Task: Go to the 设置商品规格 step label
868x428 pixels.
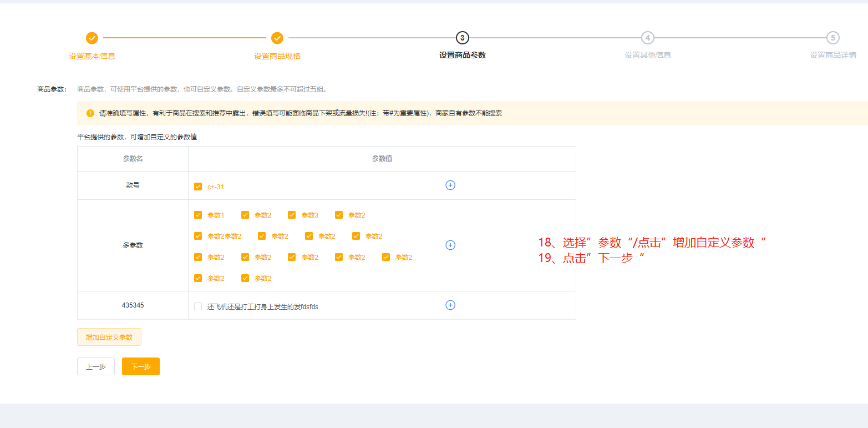Action: click(277, 56)
